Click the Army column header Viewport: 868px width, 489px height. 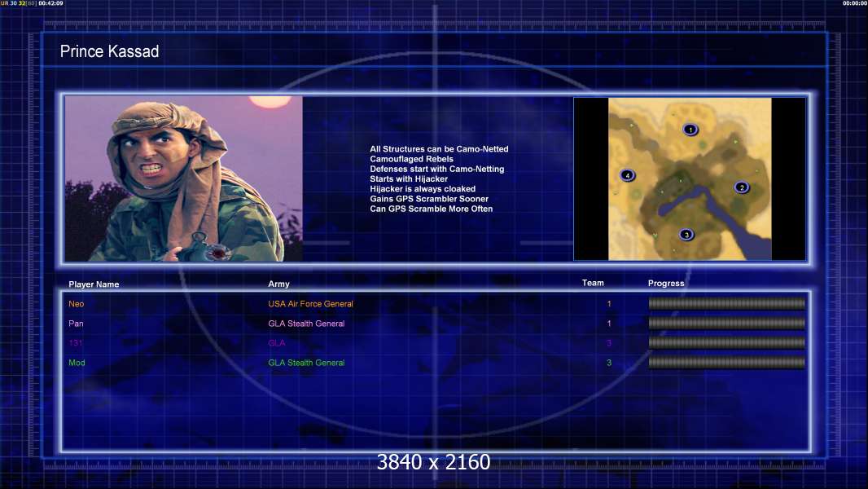pyautogui.click(x=279, y=284)
